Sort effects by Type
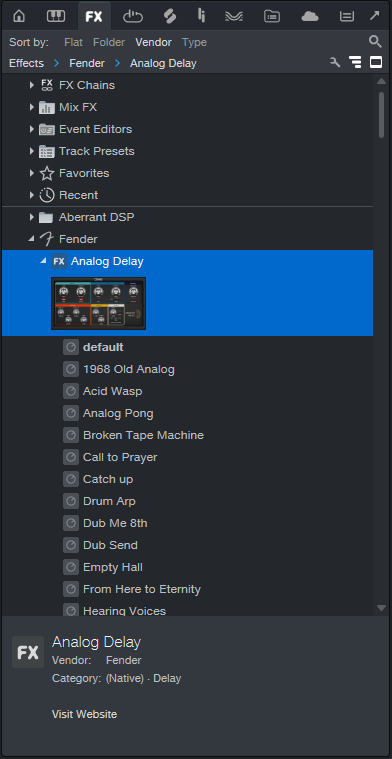Viewport: 392px width, 759px height. (195, 43)
